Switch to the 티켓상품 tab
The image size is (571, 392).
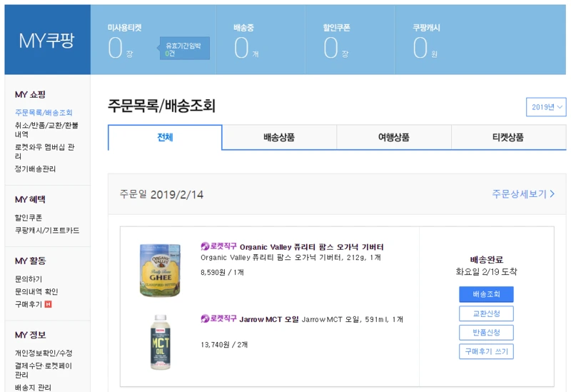(x=508, y=137)
